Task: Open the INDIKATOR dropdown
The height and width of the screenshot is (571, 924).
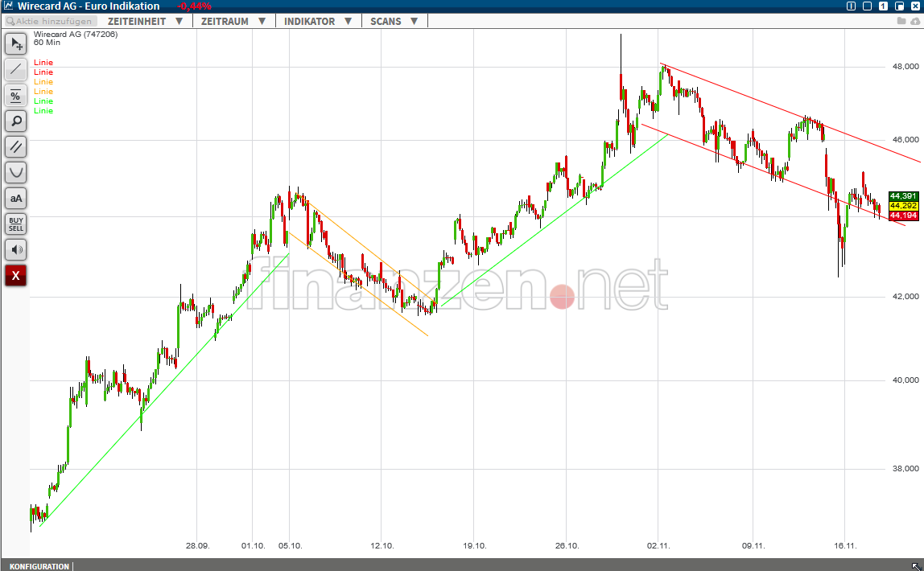Action: pos(318,21)
